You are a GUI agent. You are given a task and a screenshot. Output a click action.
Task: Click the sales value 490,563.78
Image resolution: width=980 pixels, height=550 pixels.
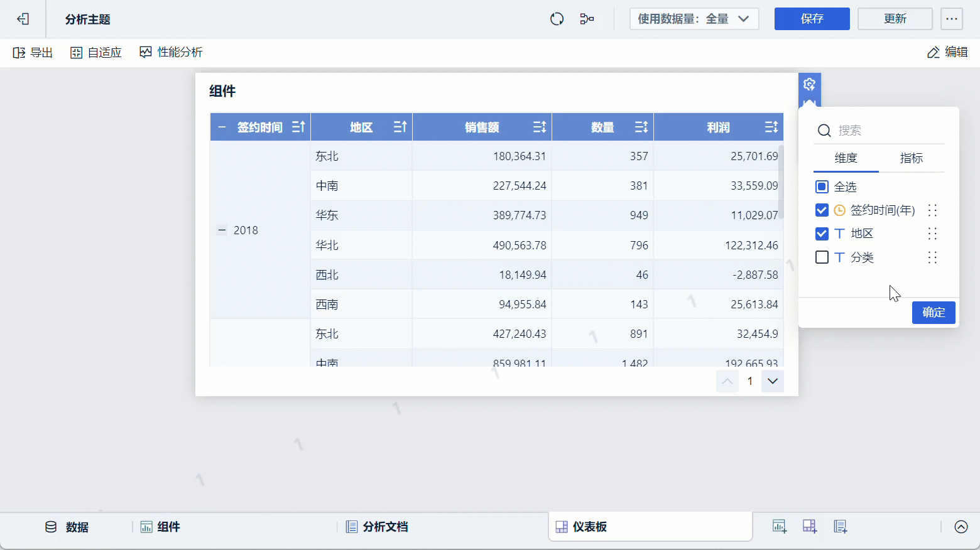pos(520,245)
